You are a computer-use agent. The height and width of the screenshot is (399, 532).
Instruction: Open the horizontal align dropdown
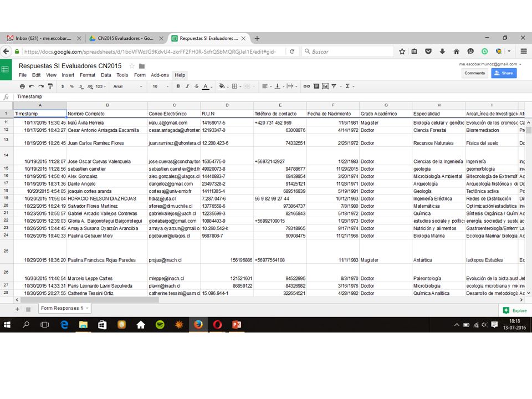[x=267, y=86]
